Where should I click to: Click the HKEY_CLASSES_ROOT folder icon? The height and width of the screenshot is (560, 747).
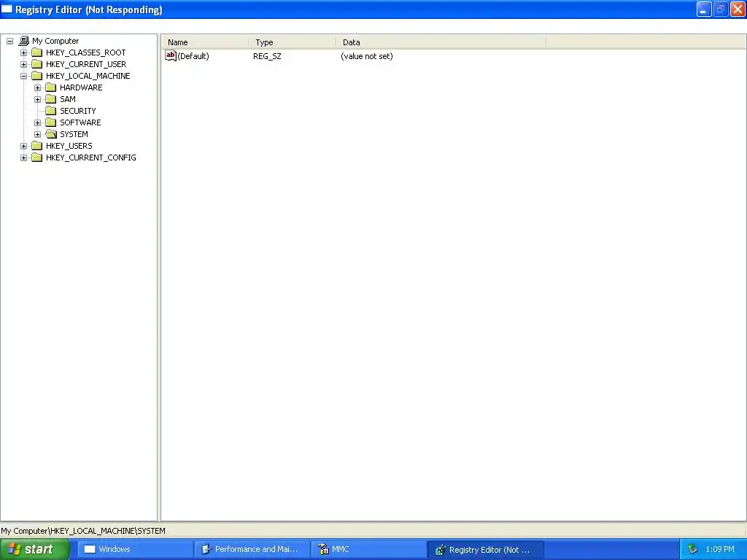pos(36,52)
